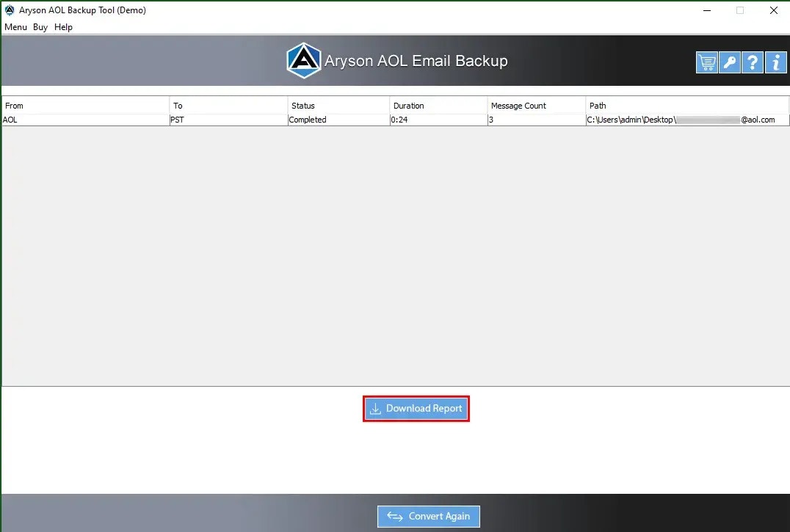Select the PST cell in To column
The height and width of the screenshot is (532, 790).
click(x=229, y=120)
